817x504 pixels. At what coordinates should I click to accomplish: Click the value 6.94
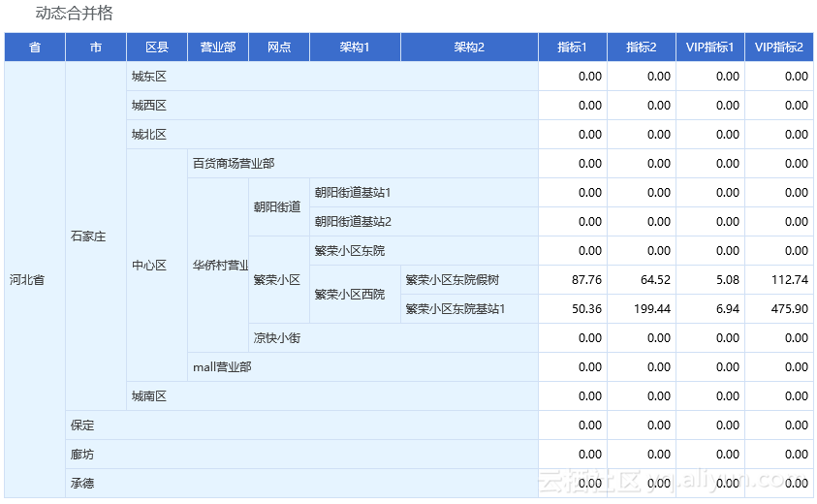pyautogui.click(x=728, y=309)
